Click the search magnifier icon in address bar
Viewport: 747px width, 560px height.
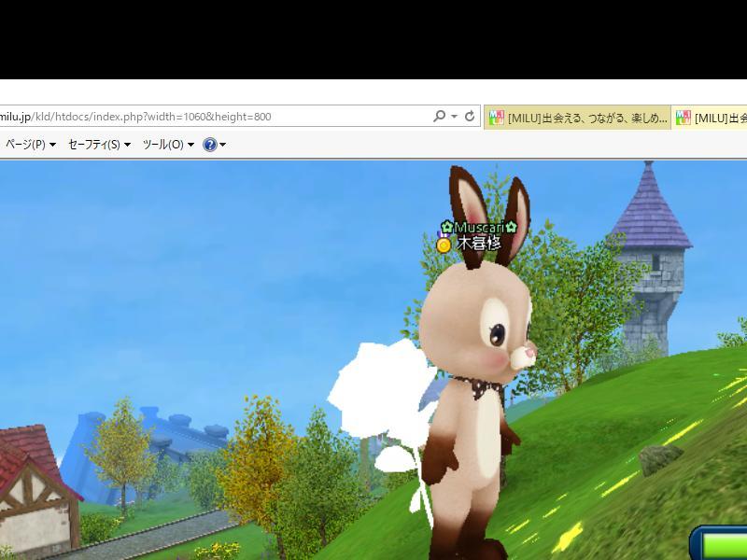tap(439, 117)
